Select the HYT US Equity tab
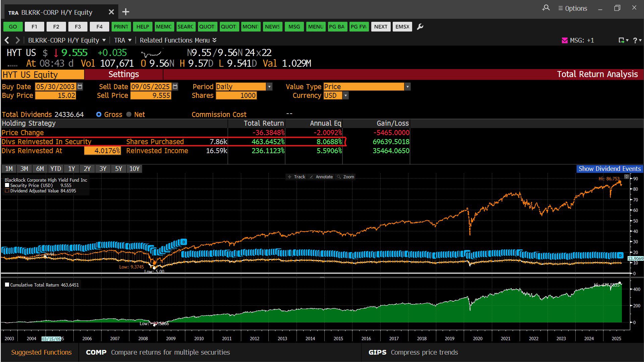 click(43, 74)
